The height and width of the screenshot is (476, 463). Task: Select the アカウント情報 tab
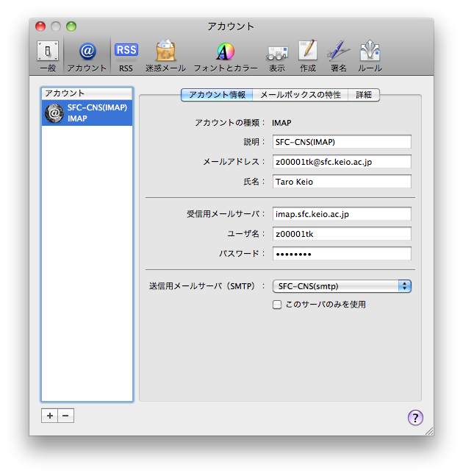[x=217, y=95]
